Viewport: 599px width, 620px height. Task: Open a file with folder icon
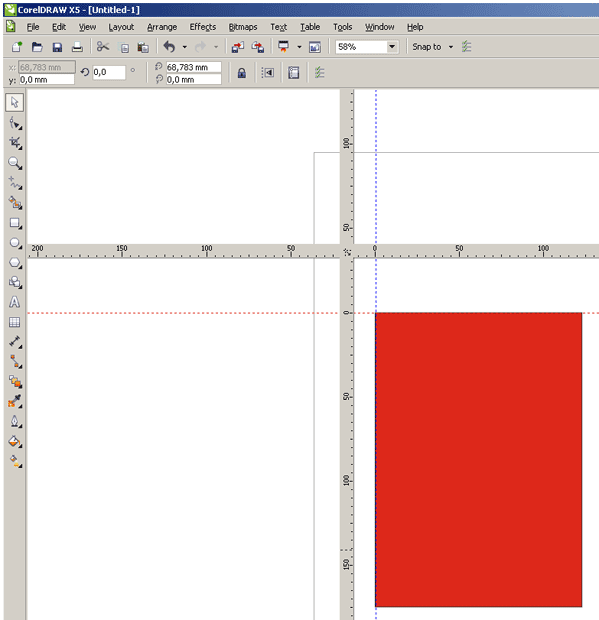37,47
